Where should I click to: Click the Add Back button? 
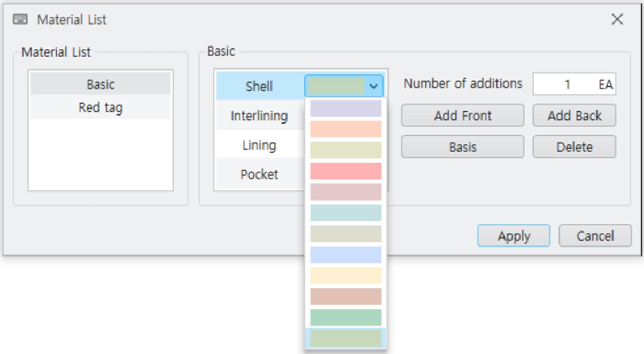pyautogui.click(x=575, y=116)
